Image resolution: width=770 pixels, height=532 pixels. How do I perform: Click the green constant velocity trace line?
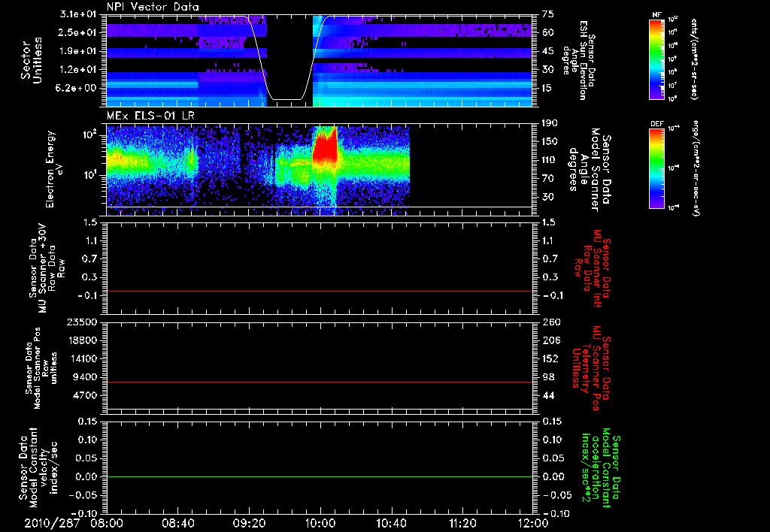click(x=319, y=476)
